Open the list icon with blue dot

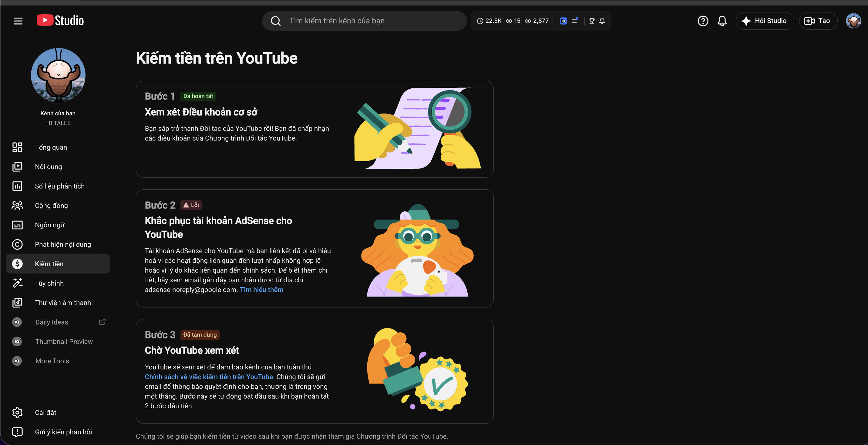coord(575,21)
